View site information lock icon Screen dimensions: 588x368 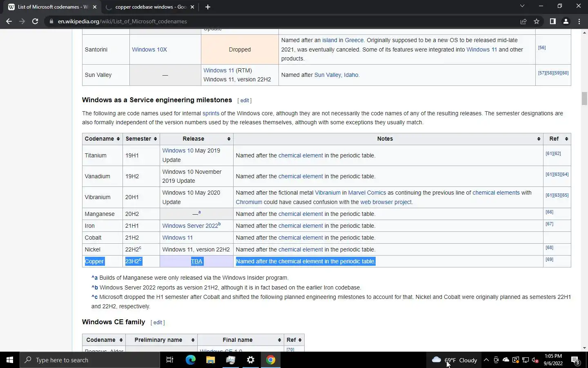coord(51,21)
